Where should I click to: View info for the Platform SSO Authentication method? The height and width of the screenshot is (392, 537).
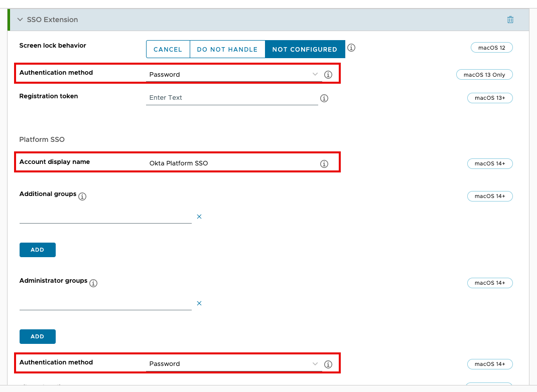pos(328,364)
